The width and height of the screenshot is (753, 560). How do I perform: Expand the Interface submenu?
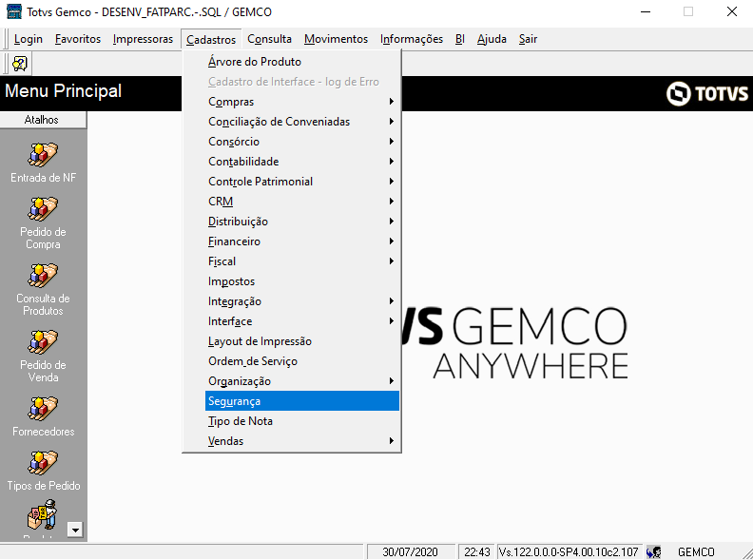click(x=302, y=321)
